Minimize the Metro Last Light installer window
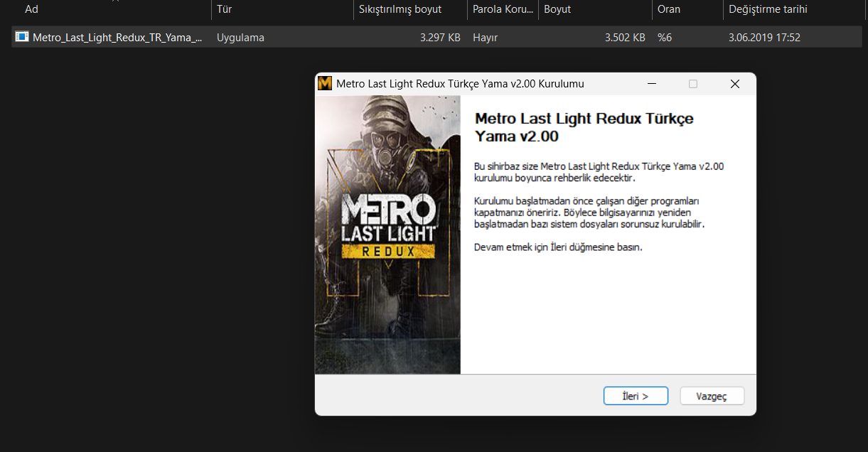The width and height of the screenshot is (868, 452). 652,84
